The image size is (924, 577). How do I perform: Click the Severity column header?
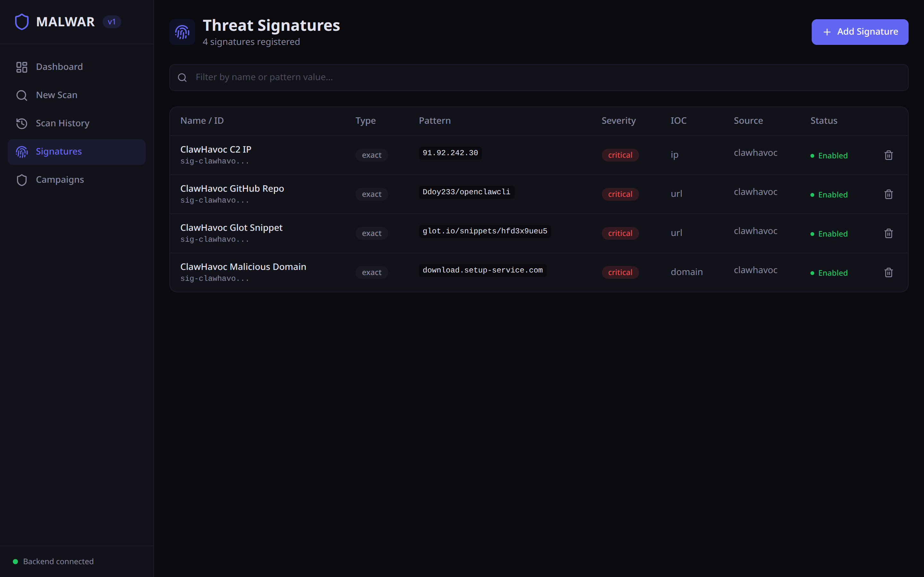coord(619,121)
